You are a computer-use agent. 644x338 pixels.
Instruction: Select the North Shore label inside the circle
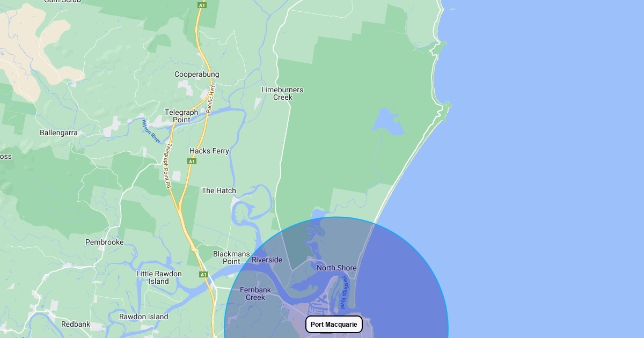(x=336, y=268)
